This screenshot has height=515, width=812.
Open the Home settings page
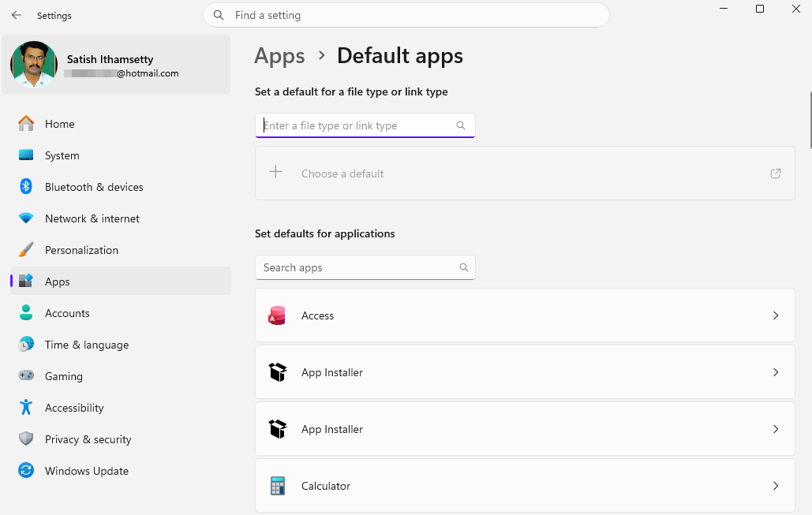point(120,124)
